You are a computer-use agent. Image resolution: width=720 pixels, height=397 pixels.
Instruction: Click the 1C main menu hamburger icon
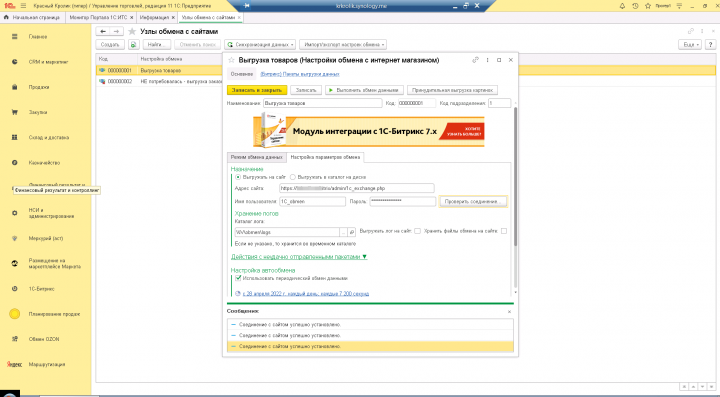(x=23, y=6)
